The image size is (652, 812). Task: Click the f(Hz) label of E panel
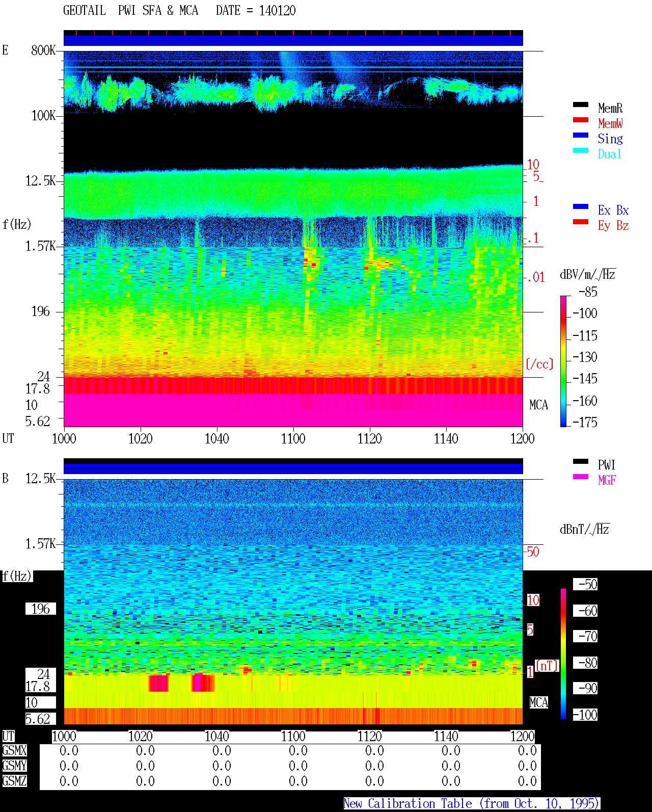[17, 224]
